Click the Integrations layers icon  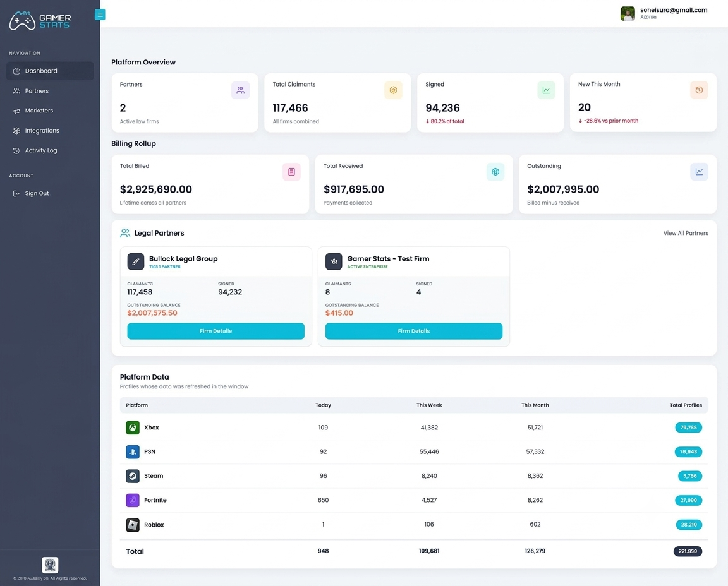(16, 131)
